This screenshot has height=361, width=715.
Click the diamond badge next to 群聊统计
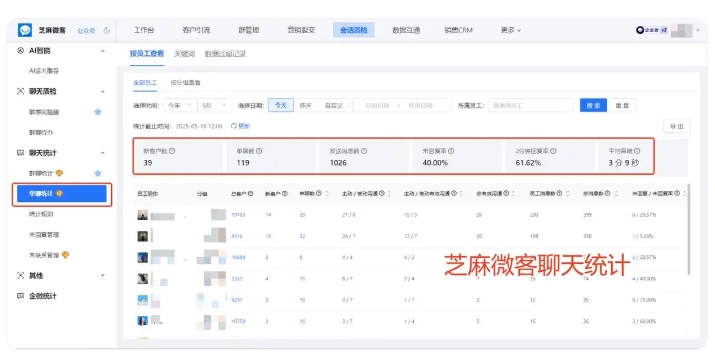[59, 173]
